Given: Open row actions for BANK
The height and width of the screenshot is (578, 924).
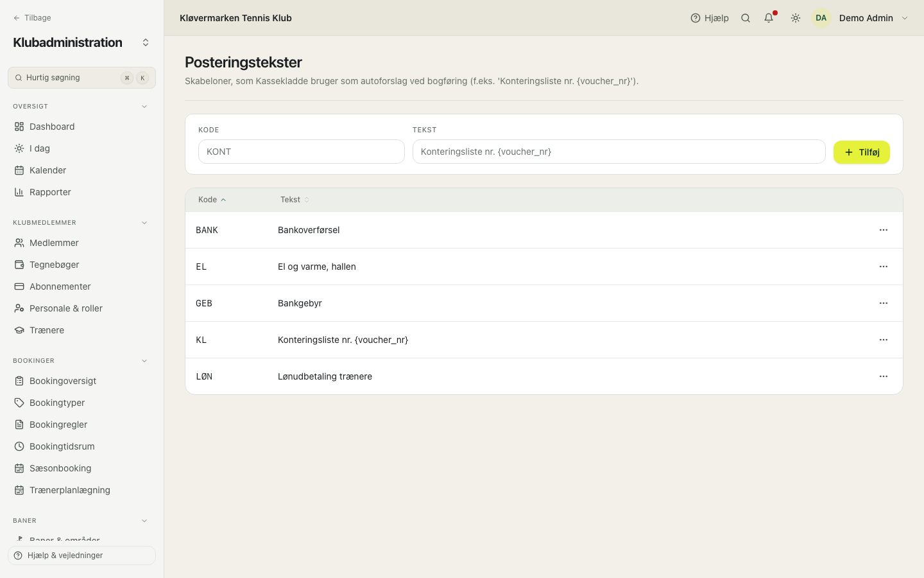Looking at the screenshot, I should point(884,230).
